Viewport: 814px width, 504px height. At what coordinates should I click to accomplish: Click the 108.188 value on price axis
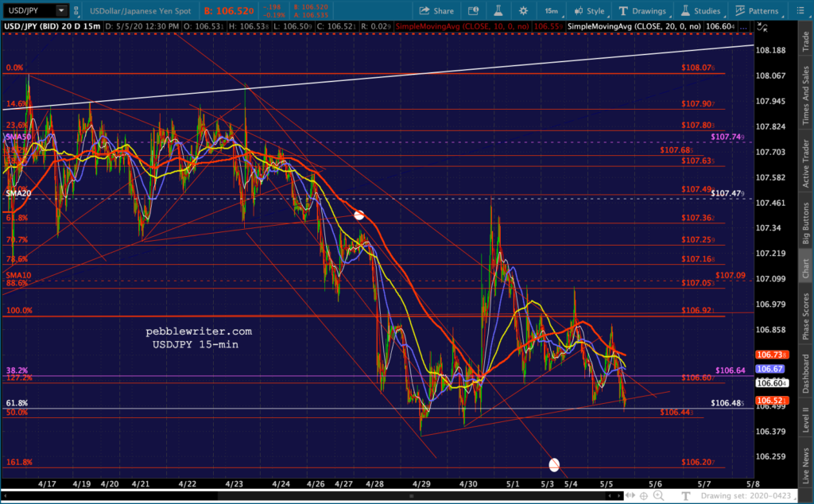(x=770, y=50)
